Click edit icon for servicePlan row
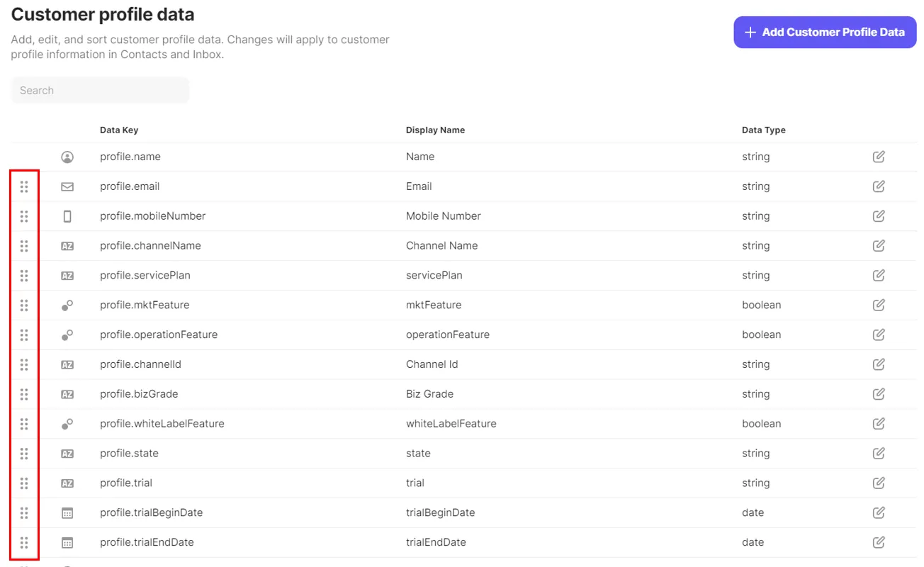 tap(879, 276)
